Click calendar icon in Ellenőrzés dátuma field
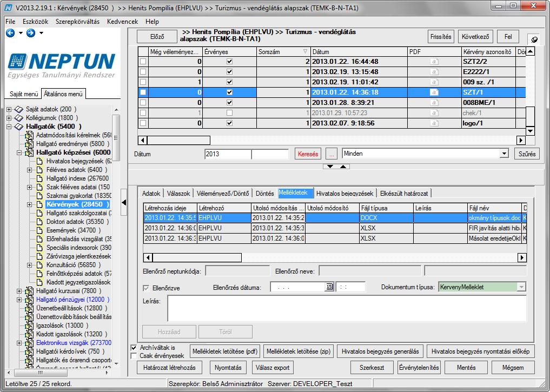This screenshot has width=550, height=392. (329, 287)
